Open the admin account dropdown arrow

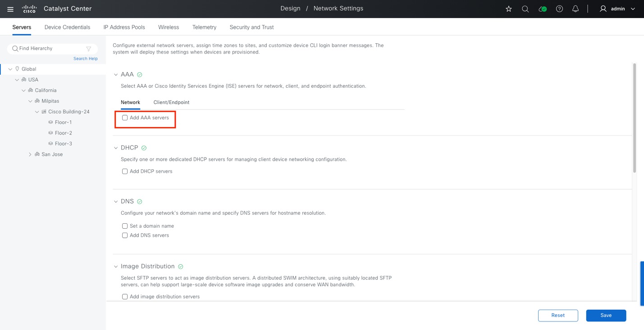point(633,8)
